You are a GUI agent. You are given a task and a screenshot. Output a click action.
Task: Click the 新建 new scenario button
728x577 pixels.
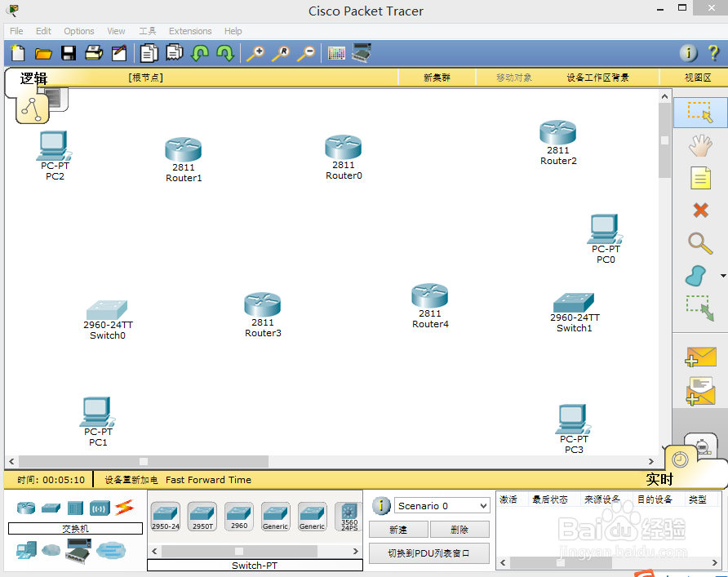tap(398, 530)
